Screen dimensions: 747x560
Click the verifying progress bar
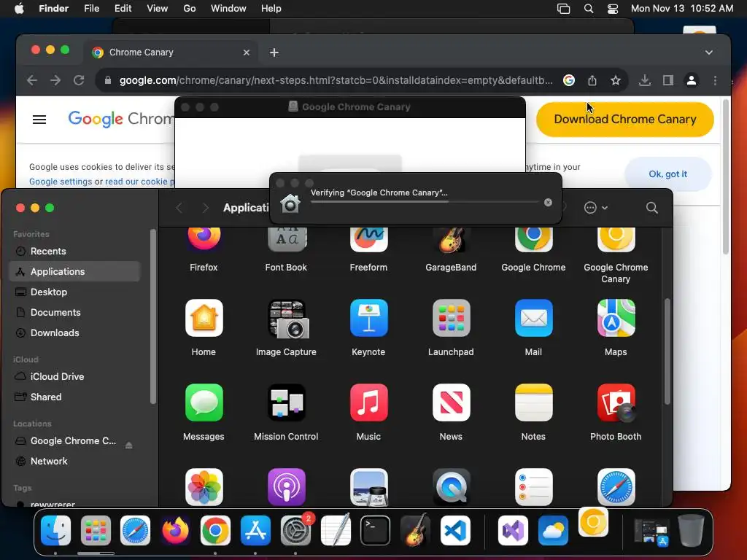point(424,202)
